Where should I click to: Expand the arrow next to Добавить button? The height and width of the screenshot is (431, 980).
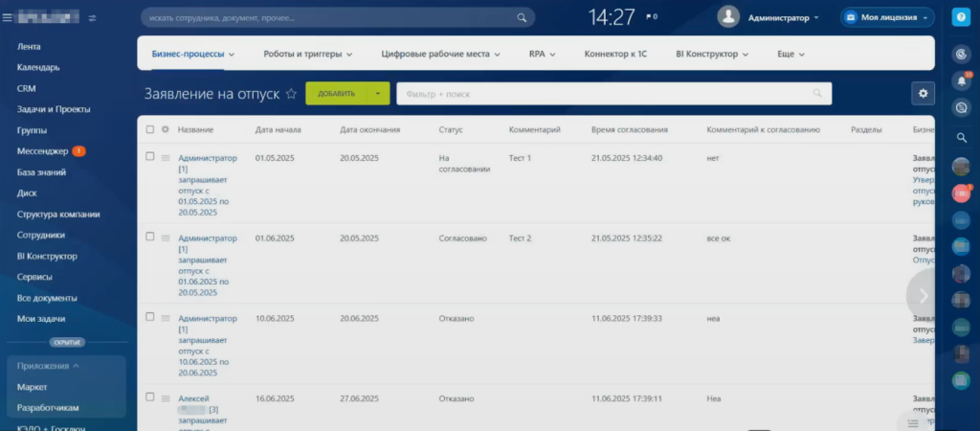pyautogui.click(x=379, y=94)
